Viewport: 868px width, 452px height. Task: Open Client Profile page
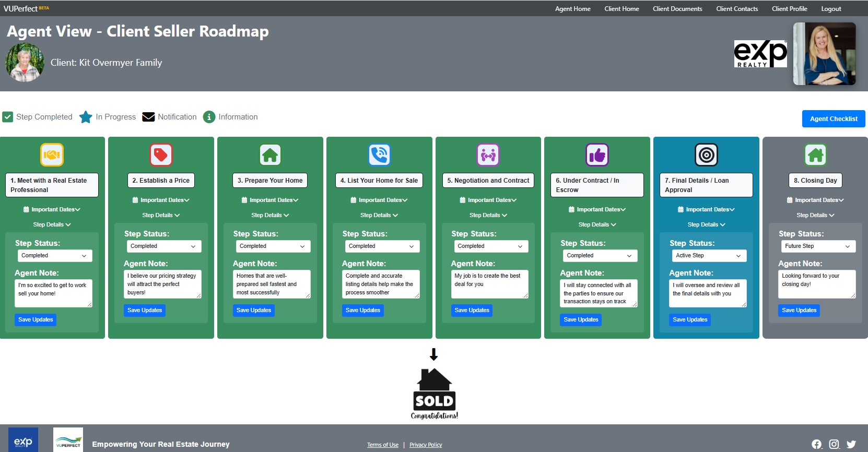pyautogui.click(x=789, y=9)
